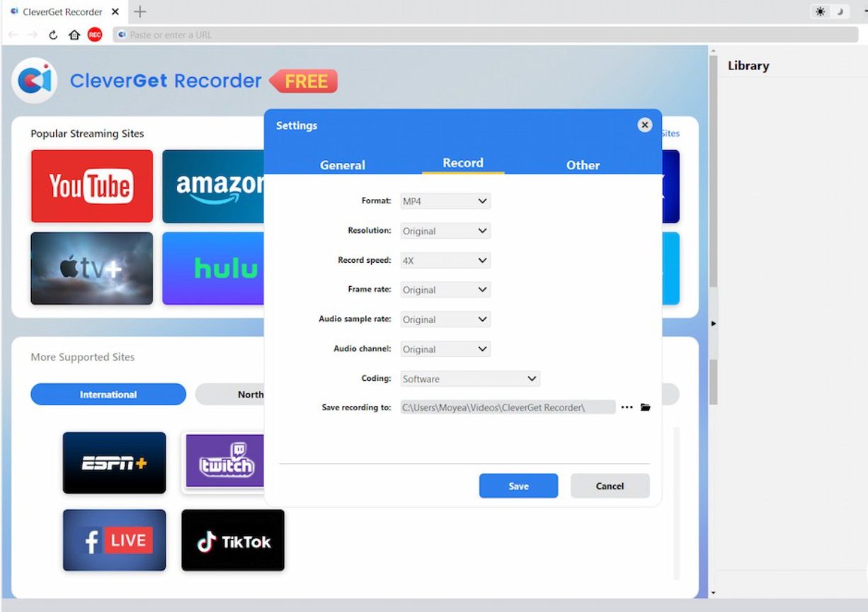Switch to the General tab
This screenshot has width=868, height=612.
pos(343,164)
